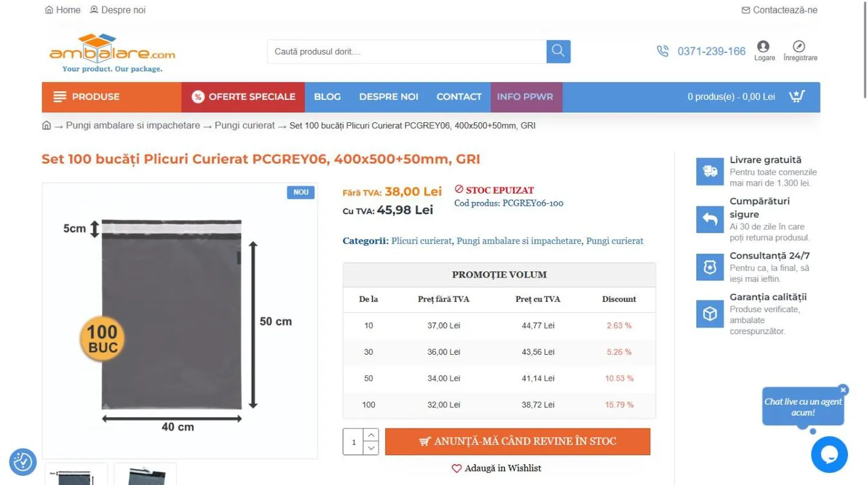
Task: Click the heart Wishlist icon
Action: [x=456, y=468]
